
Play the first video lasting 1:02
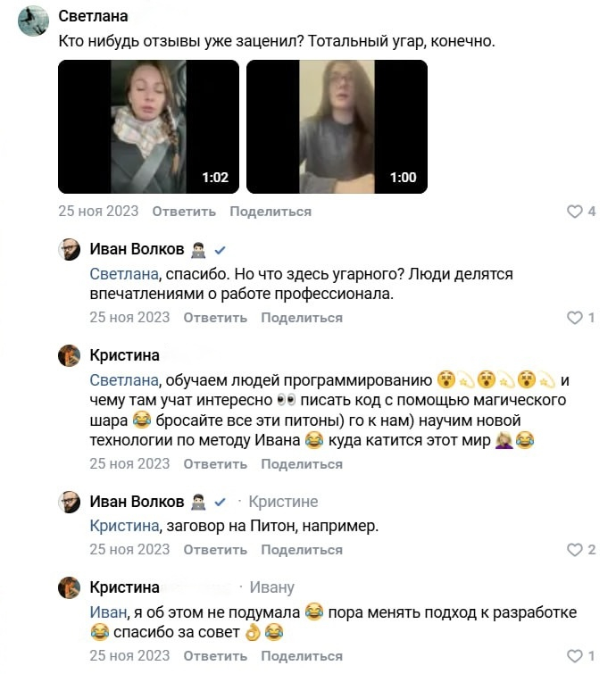point(148,126)
